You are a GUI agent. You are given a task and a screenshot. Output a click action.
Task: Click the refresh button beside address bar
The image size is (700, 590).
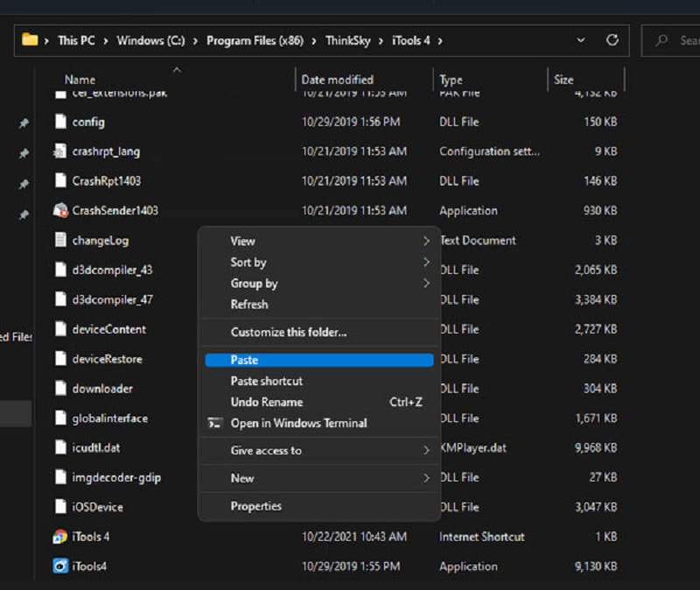click(612, 40)
